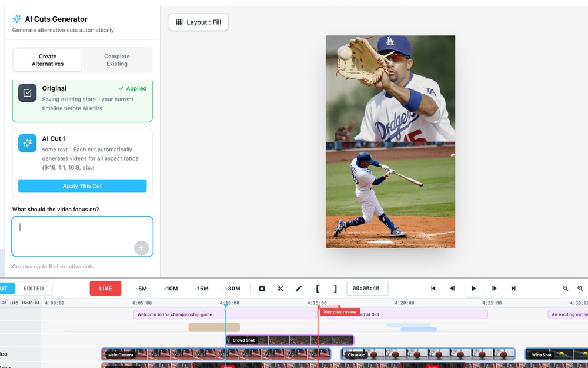The image size is (588, 368).
Task: Select the Main Camera clip
Action: coord(216,354)
